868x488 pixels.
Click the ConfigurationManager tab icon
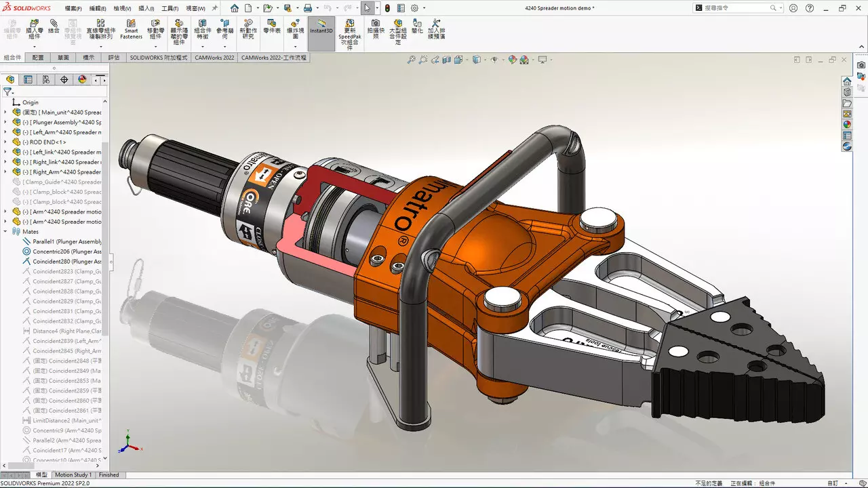coord(46,79)
